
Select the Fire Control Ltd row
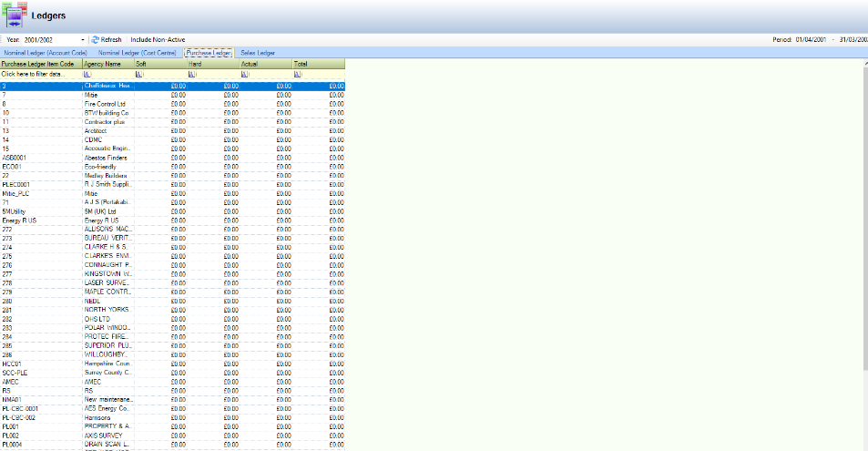[105, 104]
